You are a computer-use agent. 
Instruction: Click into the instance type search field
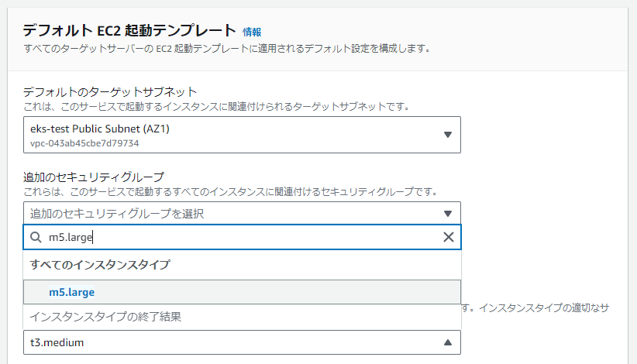click(232, 238)
